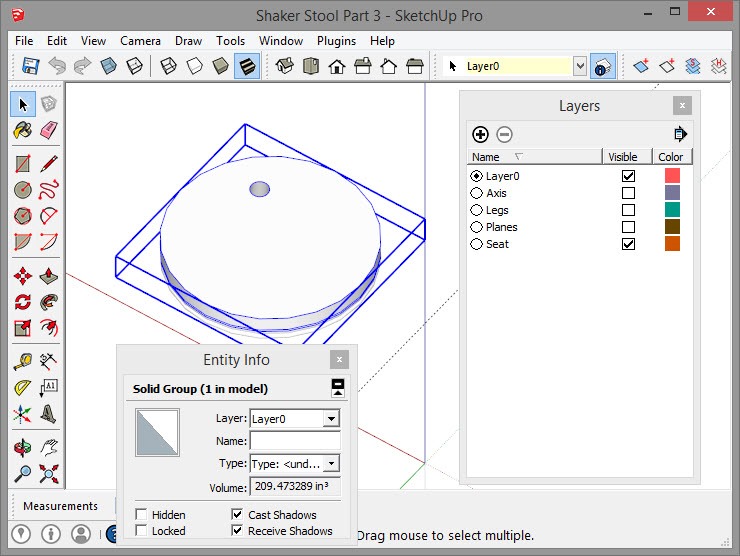Image resolution: width=740 pixels, height=556 pixels.
Task: Click the Planes layer color swatch
Action: point(672,227)
